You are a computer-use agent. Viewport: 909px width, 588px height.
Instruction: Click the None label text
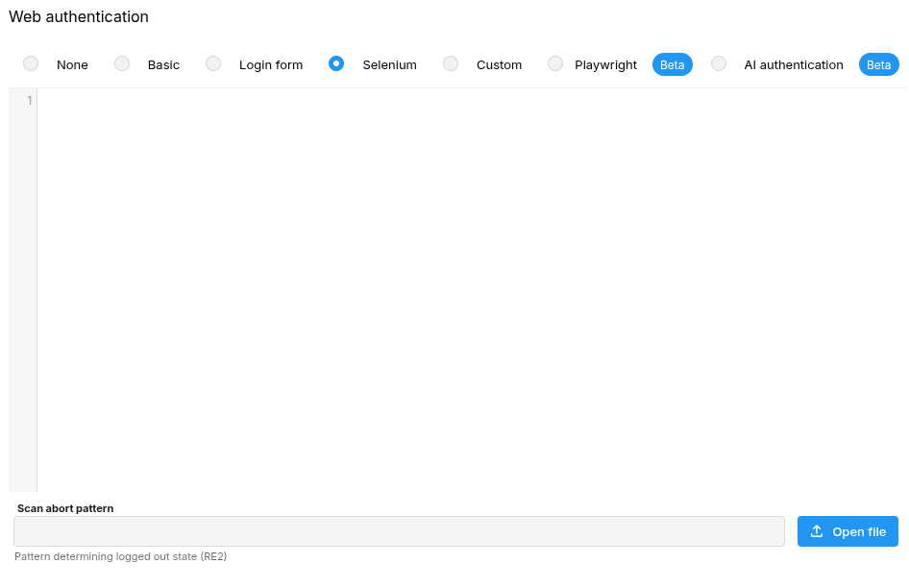pyautogui.click(x=72, y=65)
